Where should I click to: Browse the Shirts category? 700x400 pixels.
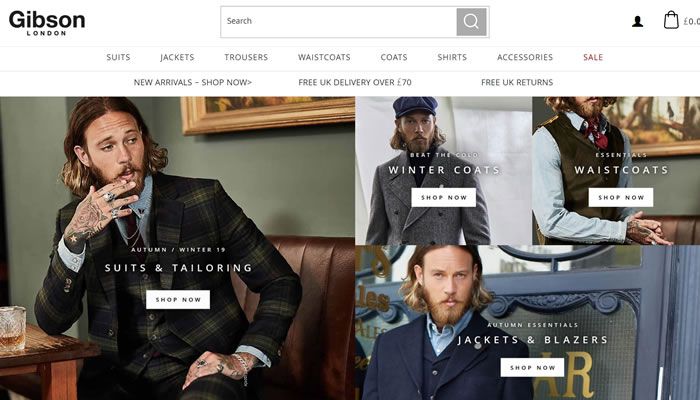pos(452,57)
